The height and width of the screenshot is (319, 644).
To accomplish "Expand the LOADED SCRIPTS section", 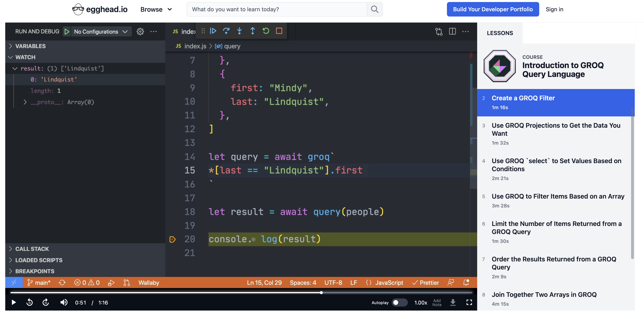I will click(85, 260).
